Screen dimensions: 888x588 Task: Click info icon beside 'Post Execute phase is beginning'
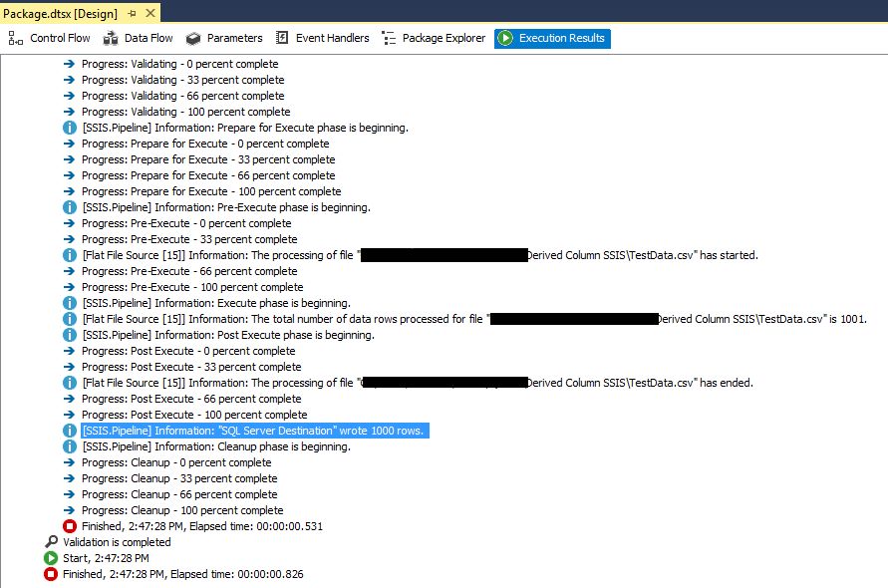[70, 335]
